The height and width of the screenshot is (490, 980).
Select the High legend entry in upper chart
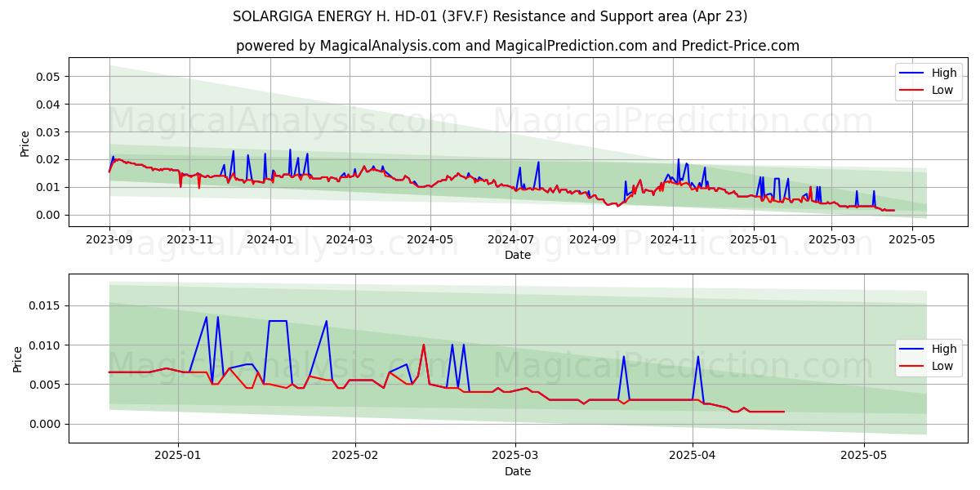930,73
